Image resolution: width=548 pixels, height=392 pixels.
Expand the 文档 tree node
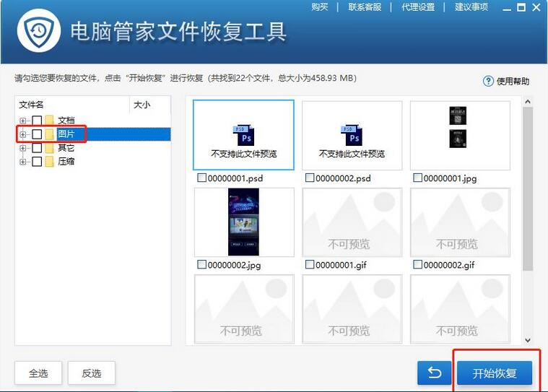22,121
